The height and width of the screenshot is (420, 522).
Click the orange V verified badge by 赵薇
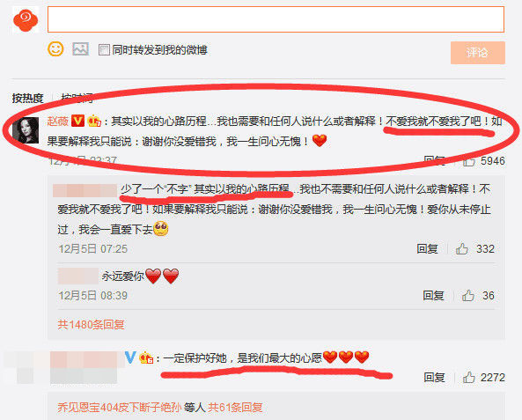[x=77, y=121]
